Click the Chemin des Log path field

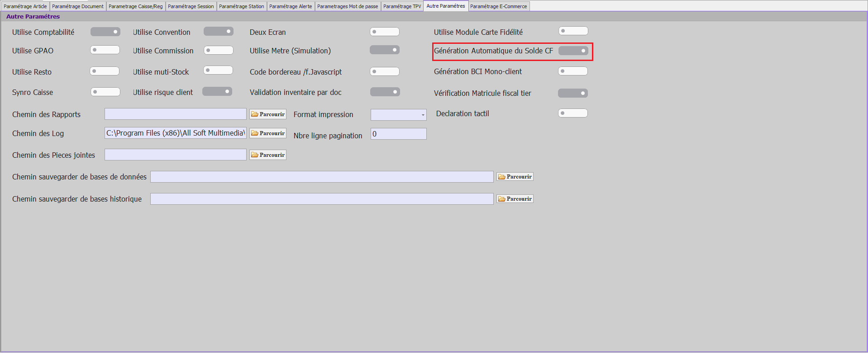[176, 133]
